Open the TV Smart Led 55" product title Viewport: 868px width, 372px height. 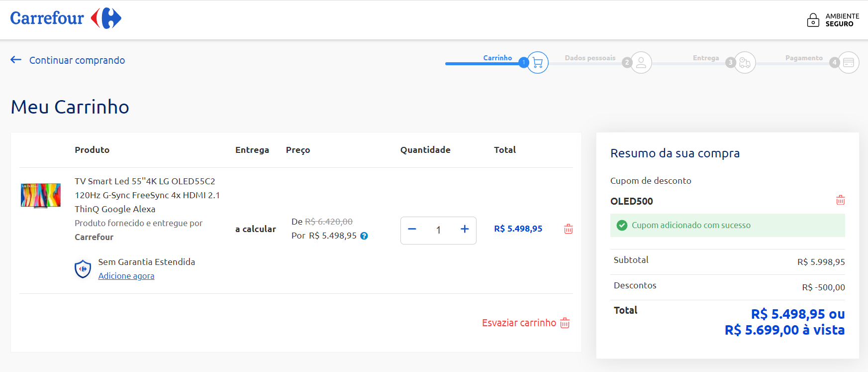click(x=147, y=195)
